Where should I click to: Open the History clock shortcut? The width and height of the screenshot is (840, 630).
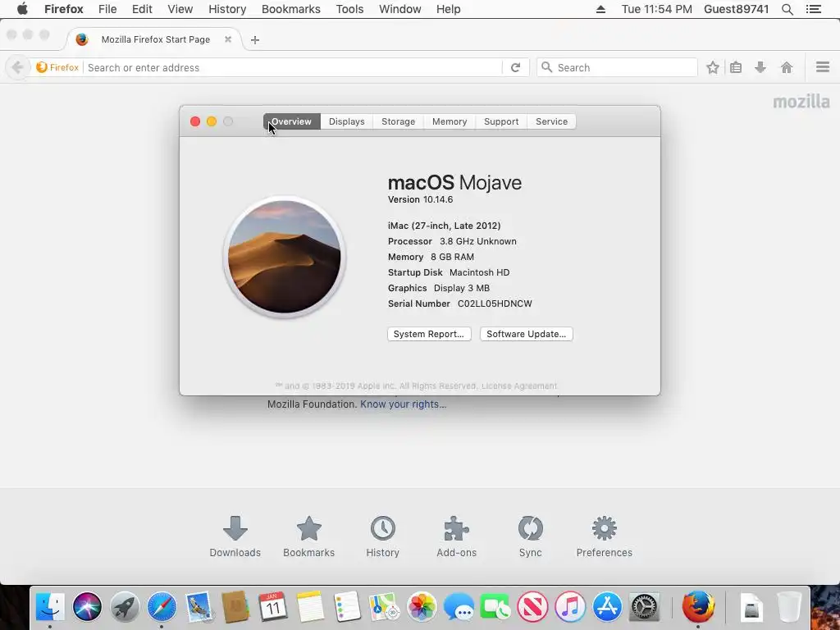pos(382,536)
